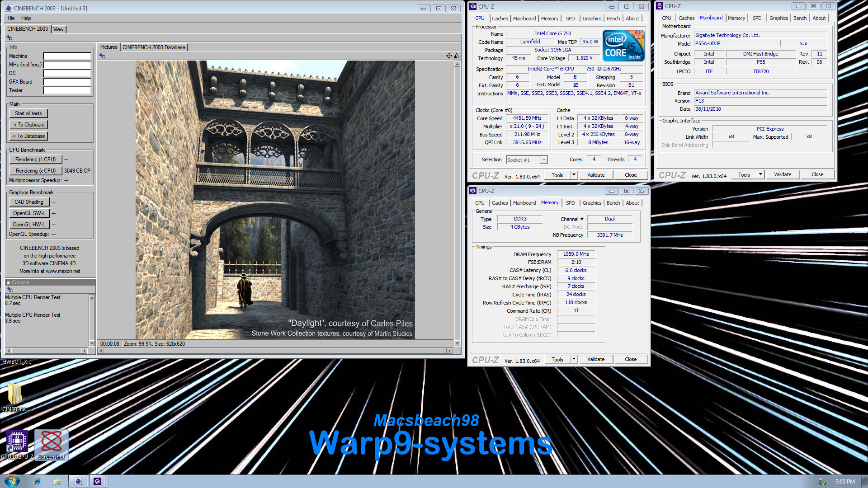The height and width of the screenshot is (488, 868).
Task: Open the Graphics tab in the CPU-Z Mainboard window
Action: pos(778,18)
